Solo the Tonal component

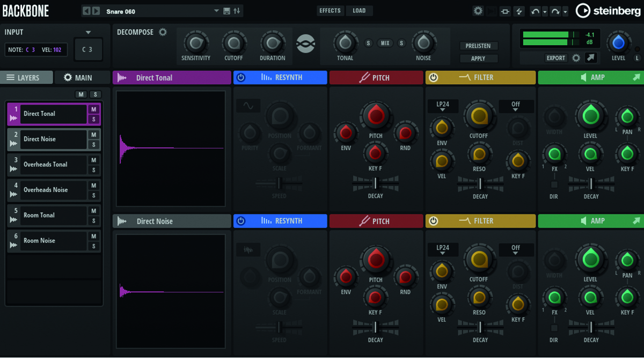click(368, 43)
